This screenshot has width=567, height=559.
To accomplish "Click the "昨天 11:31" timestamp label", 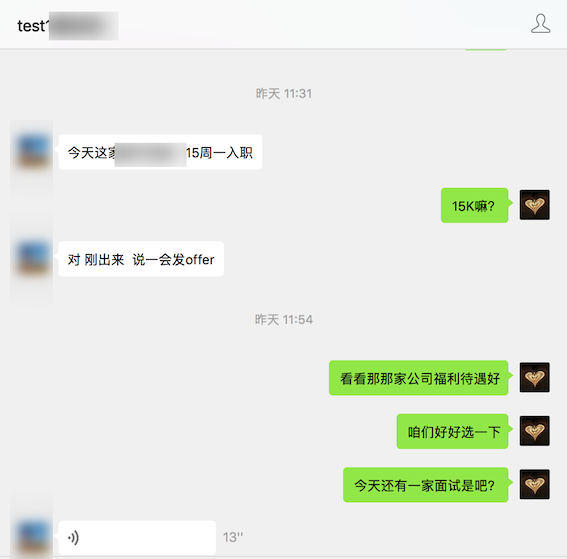I will pyautogui.click(x=284, y=94).
